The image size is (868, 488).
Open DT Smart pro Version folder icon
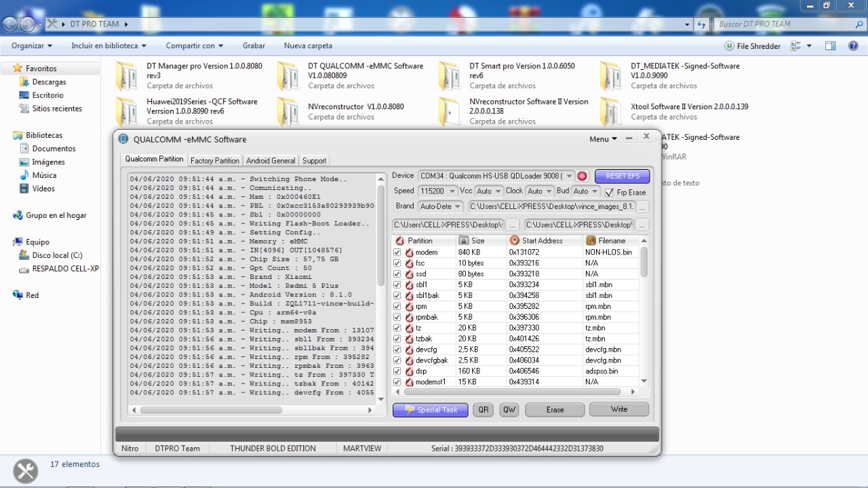[450, 76]
